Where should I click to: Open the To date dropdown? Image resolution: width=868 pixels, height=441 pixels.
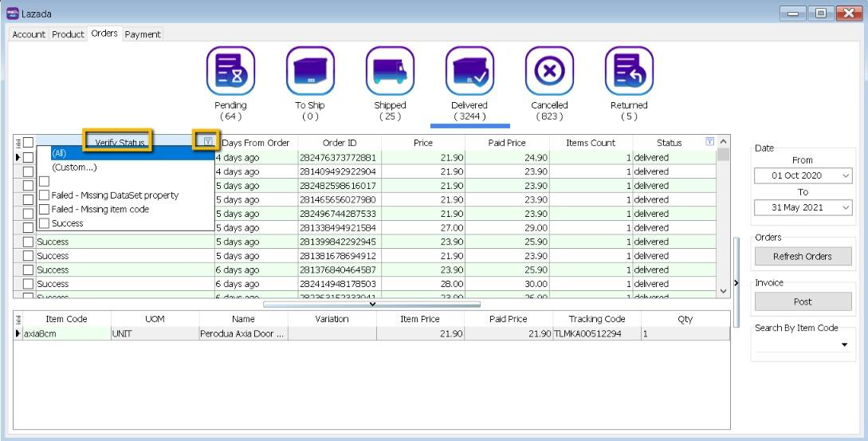(844, 207)
